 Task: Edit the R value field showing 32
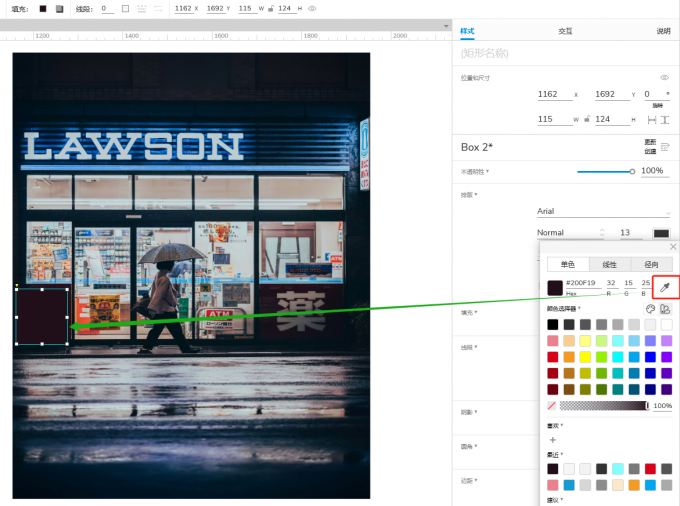pyautogui.click(x=611, y=283)
